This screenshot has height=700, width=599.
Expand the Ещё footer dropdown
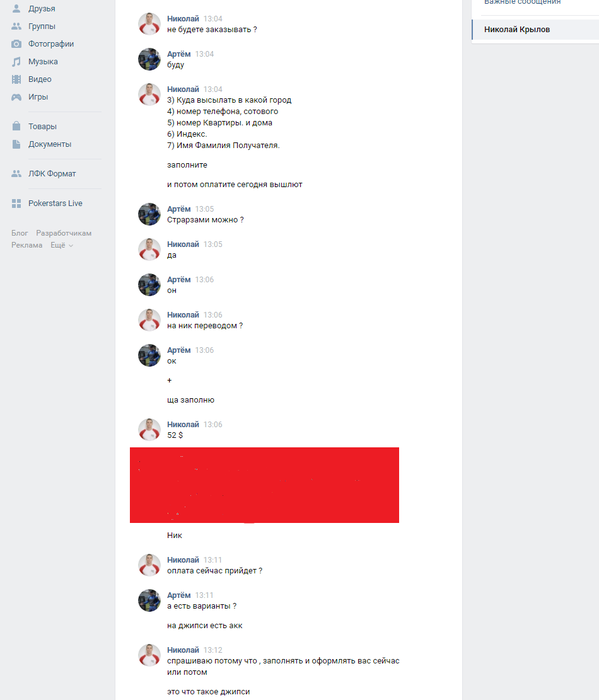coord(62,245)
